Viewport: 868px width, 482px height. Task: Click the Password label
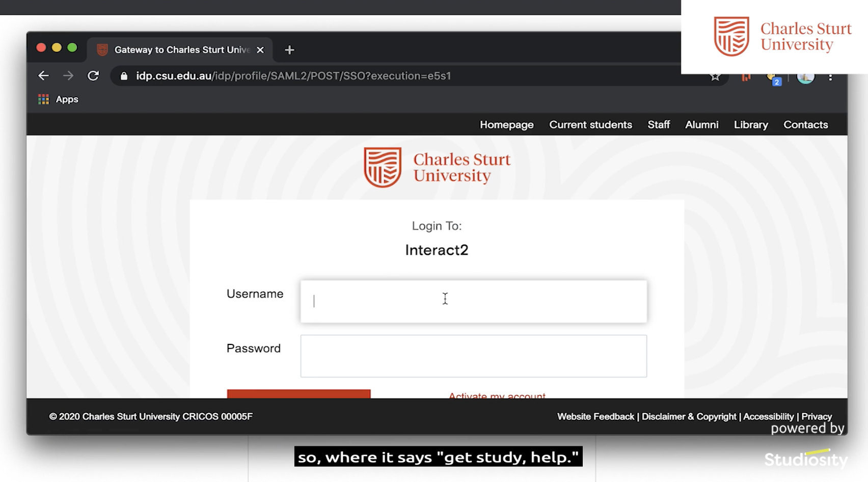pos(254,349)
